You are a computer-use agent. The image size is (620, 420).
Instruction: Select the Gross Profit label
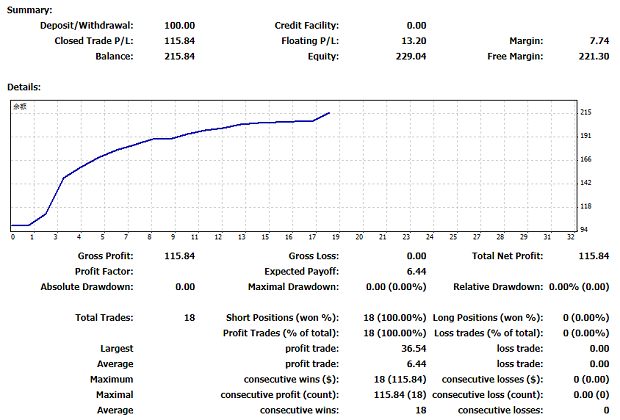(x=105, y=256)
